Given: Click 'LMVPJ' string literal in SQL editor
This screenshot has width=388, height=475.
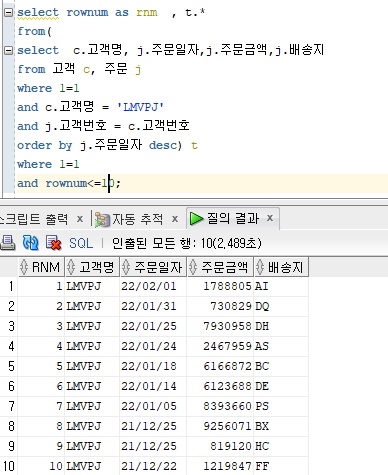Looking at the screenshot, I should tap(140, 107).
